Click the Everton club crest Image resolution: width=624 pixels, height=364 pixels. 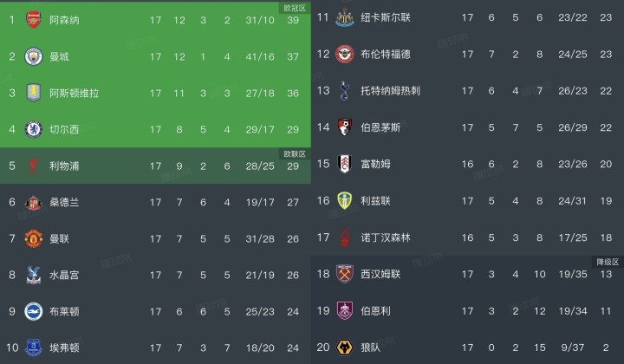point(33,348)
